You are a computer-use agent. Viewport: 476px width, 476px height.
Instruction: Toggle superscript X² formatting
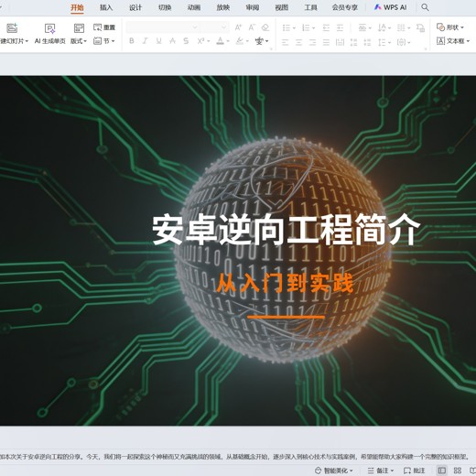tap(200, 41)
